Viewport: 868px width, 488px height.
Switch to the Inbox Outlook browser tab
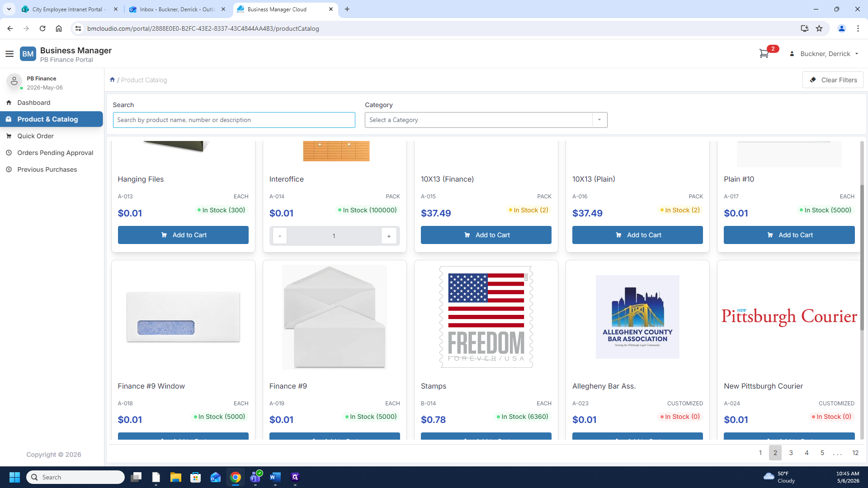[177, 9]
